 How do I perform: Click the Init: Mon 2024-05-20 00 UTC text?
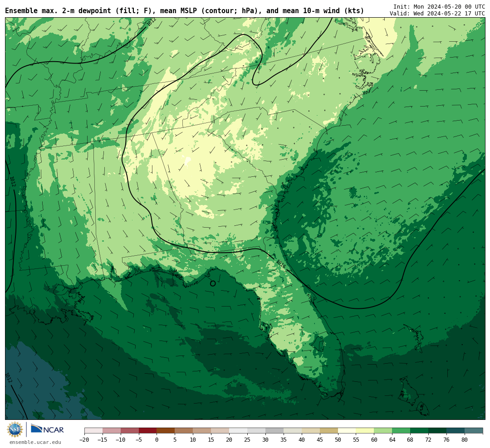439,6
